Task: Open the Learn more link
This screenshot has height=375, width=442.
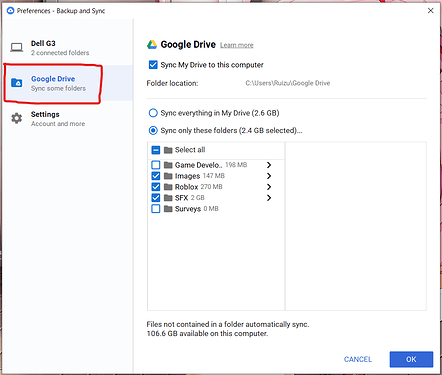Action: coord(237,45)
